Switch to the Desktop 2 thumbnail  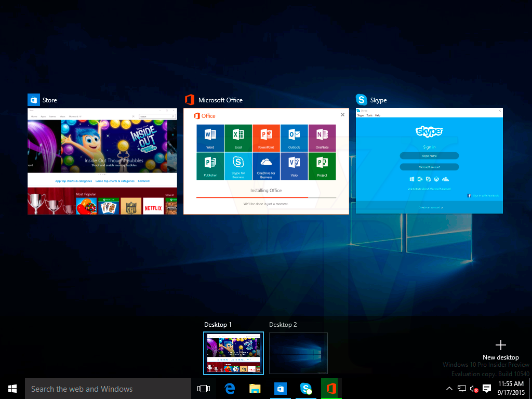click(x=298, y=353)
